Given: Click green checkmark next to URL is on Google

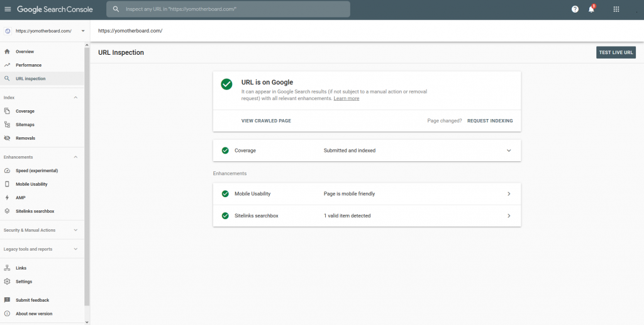Looking at the screenshot, I should point(226,84).
